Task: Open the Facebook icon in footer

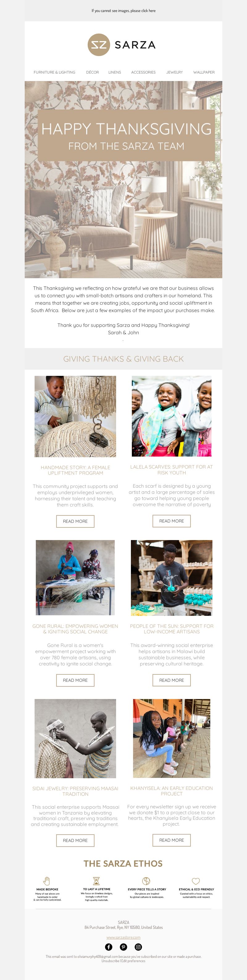Action: pyautogui.click(x=109, y=947)
